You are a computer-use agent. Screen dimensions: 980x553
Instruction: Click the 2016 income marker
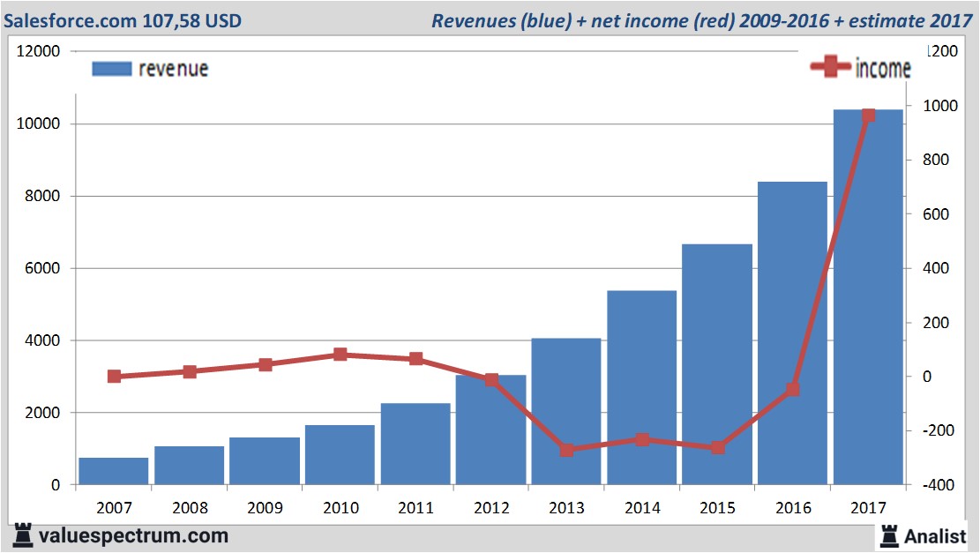pyautogui.click(x=792, y=389)
